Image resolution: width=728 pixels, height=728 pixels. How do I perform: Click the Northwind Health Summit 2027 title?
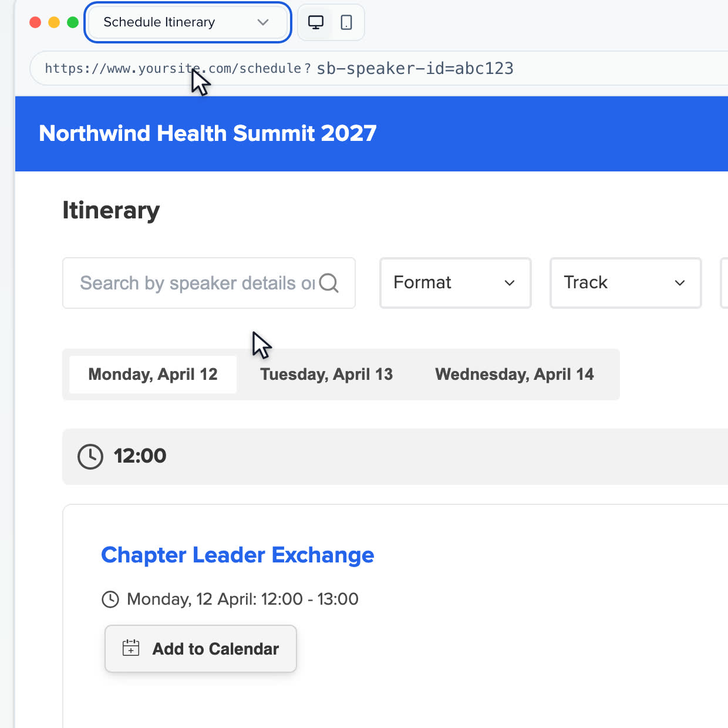pyautogui.click(x=208, y=133)
